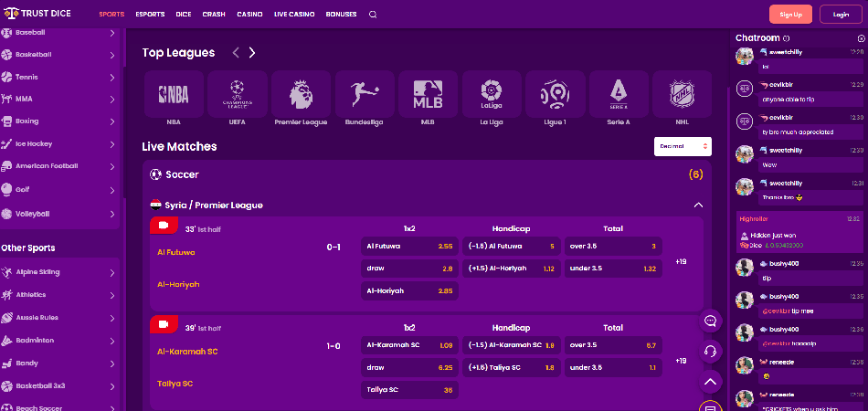Switch to the Esports tab
Image resolution: width=868 pixels, height=411 pixels.
click(x=150, y=15)
